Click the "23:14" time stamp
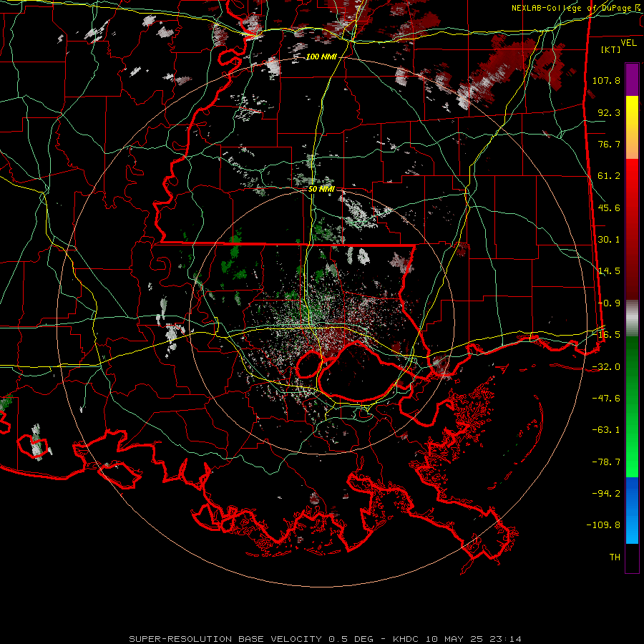The height and width of the screenshot is (644, 644). [505, 639]
